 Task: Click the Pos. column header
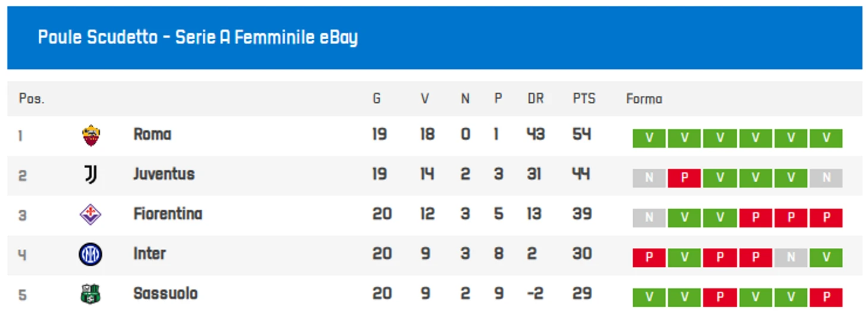(x=32, y=99)
